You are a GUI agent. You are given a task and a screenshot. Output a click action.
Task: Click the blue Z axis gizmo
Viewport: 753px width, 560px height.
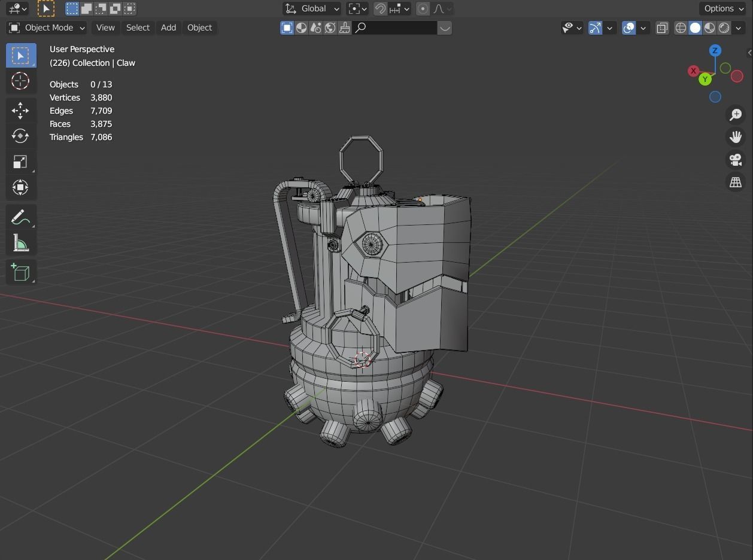715,50
